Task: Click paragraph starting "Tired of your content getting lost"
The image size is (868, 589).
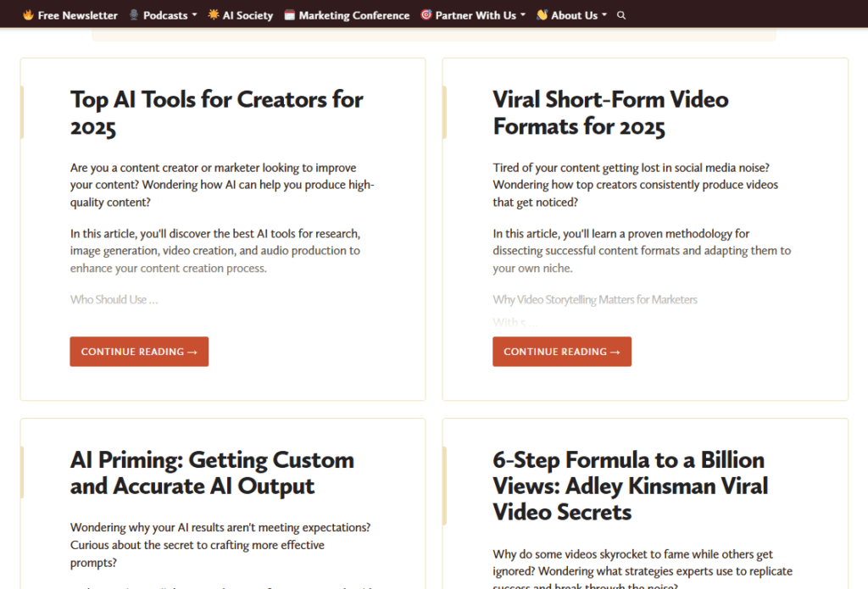Action: point(636,185)
